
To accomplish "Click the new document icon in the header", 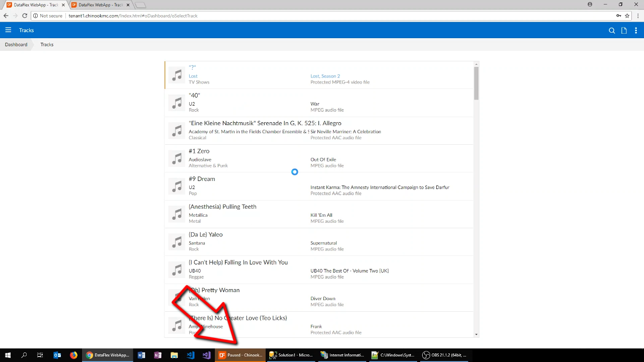I will [624, 31].
